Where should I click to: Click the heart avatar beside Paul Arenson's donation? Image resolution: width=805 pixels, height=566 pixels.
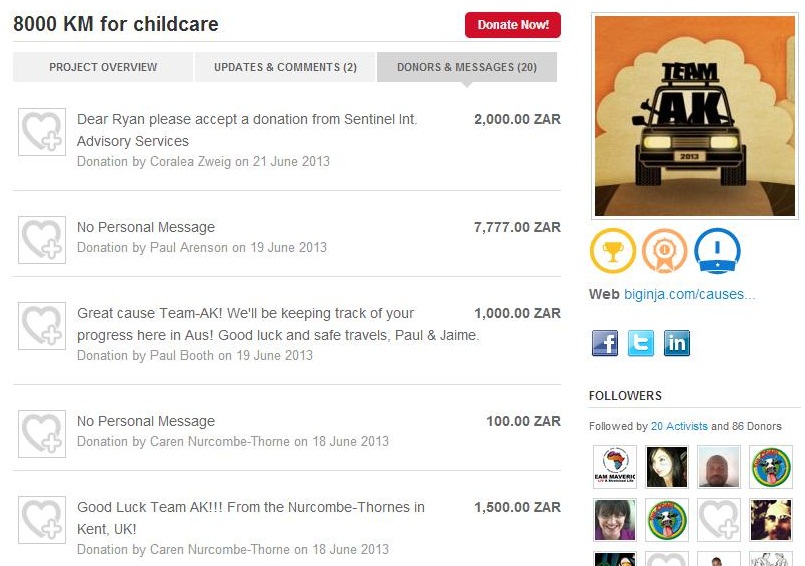42,240
